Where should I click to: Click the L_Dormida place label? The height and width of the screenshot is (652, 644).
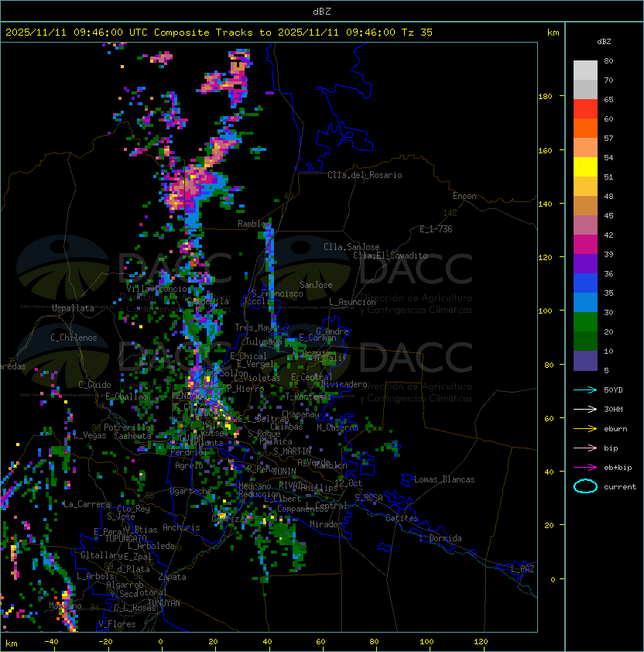pyautogui.click(x=440, y=538)
